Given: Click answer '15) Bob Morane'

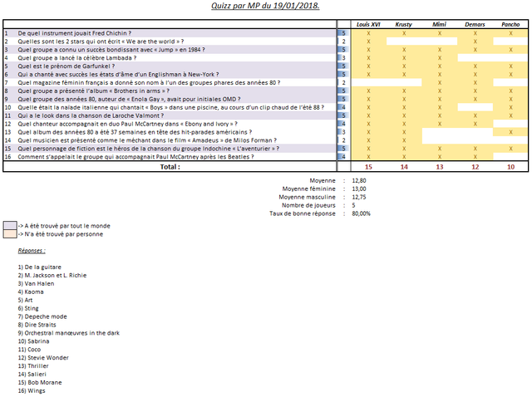Looking at the screenshot, I should [x=40, y=382].
